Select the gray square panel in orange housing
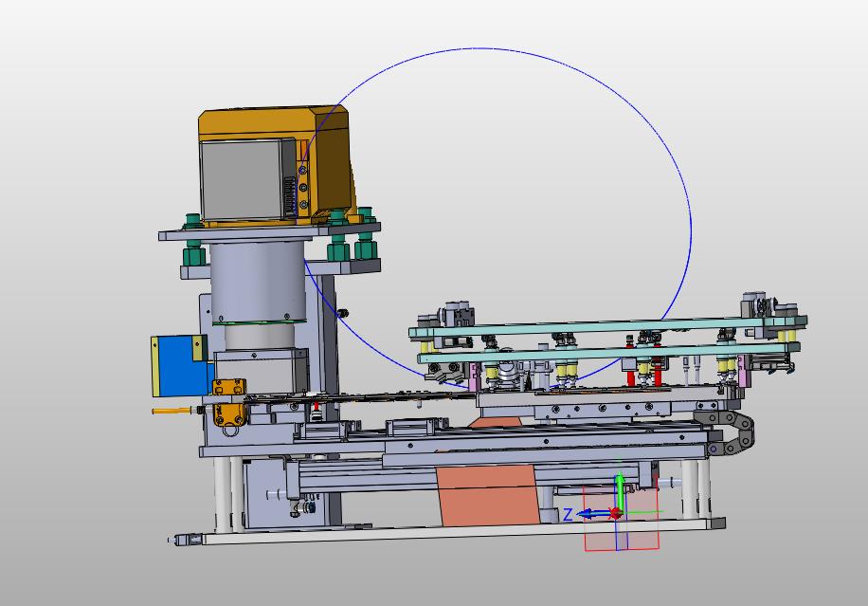Viewport: 868px width, 606px height. 244,178
